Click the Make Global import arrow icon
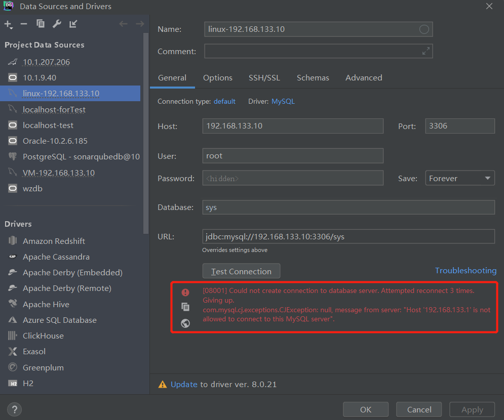 point(73,24)
